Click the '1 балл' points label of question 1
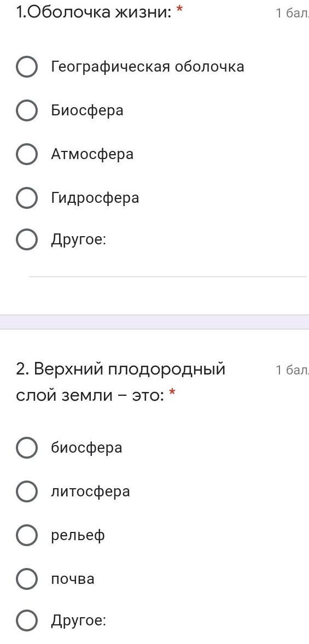The height and width of the screenshot is (644, 309). point(292,14)
